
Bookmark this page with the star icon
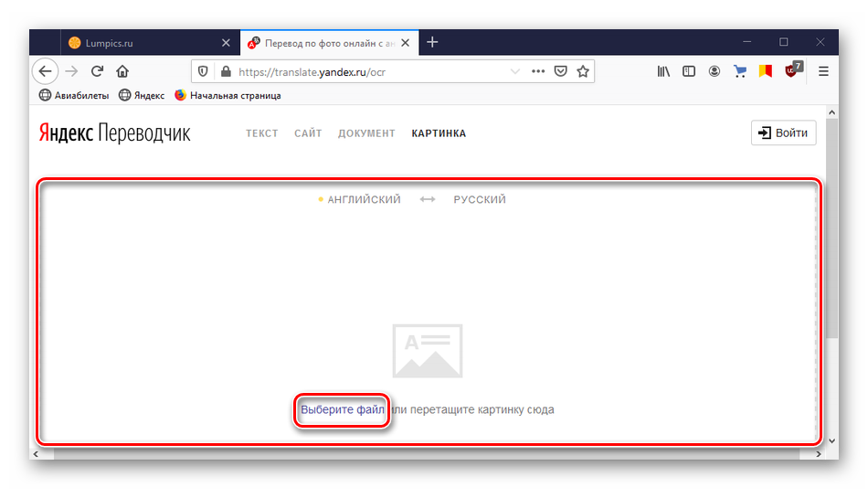coord(583,71)
